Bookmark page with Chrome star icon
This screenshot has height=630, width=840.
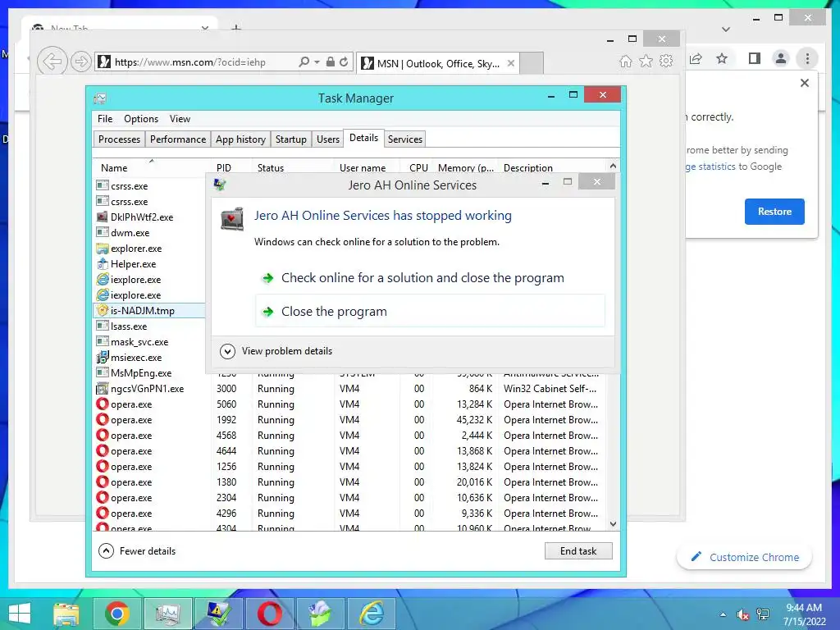722,58
